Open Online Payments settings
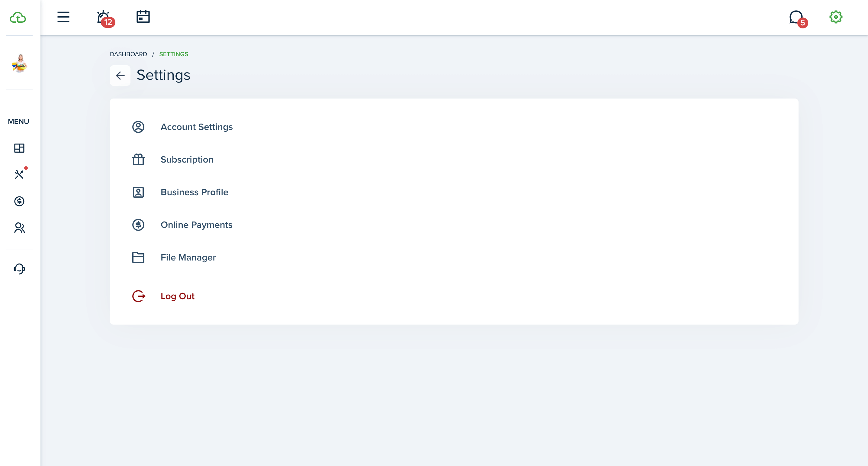This screenshot has height=466, width=868. [196, 225]
